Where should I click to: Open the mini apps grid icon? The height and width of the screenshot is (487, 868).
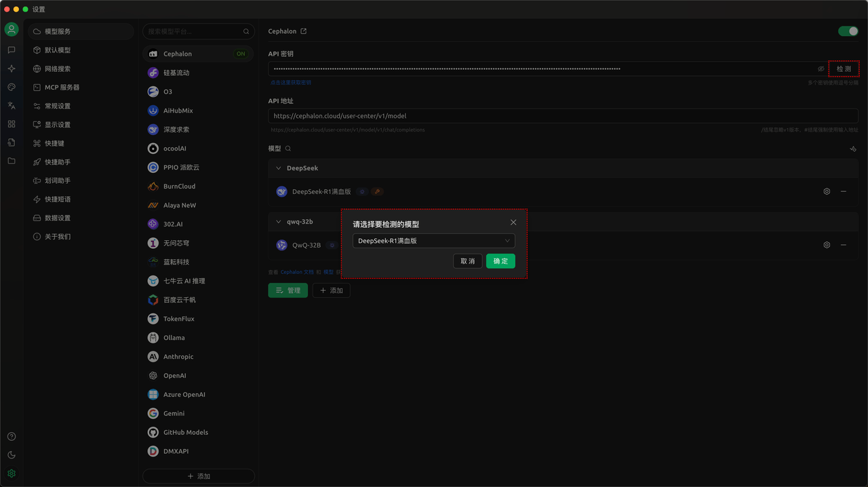click(12, 124)
